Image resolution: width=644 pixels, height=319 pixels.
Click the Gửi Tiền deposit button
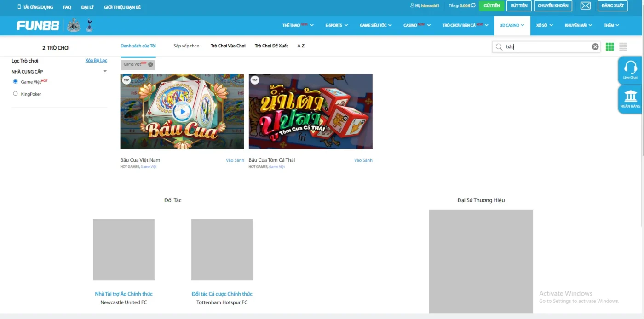point(491,6)
